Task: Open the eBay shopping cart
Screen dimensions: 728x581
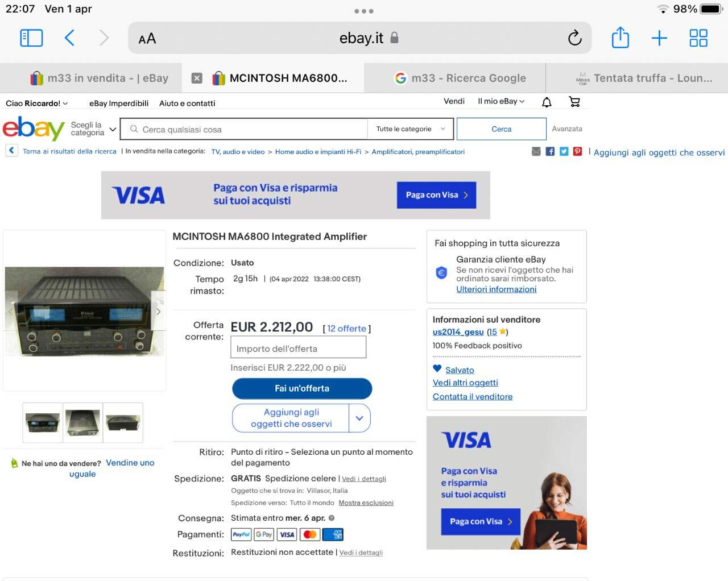Action: (x=574, y=102)
